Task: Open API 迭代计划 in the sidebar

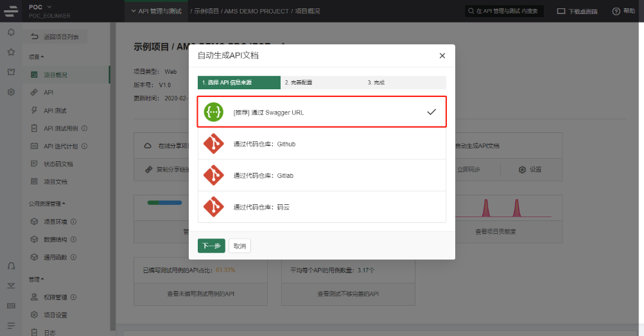Action: click(66, 146)
